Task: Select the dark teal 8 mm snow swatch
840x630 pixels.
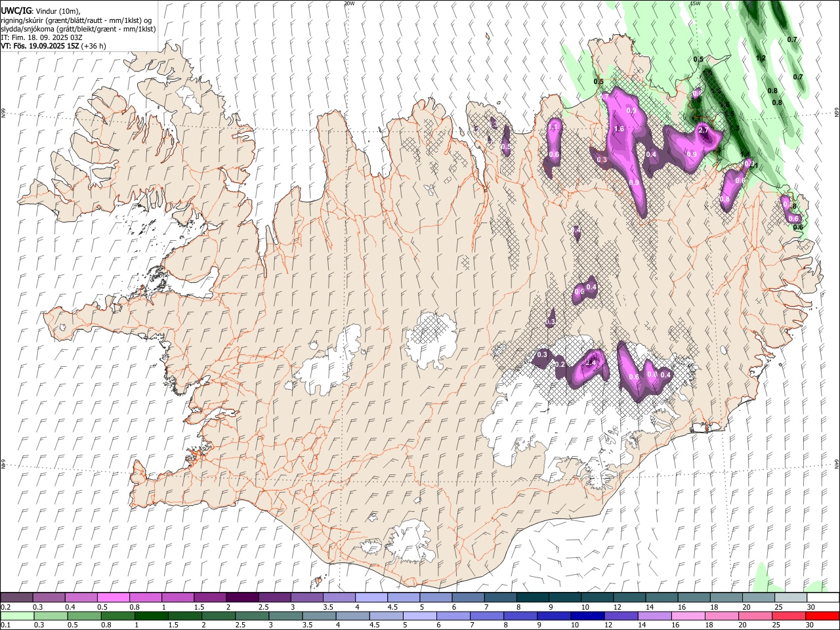Action: [533, 597]
